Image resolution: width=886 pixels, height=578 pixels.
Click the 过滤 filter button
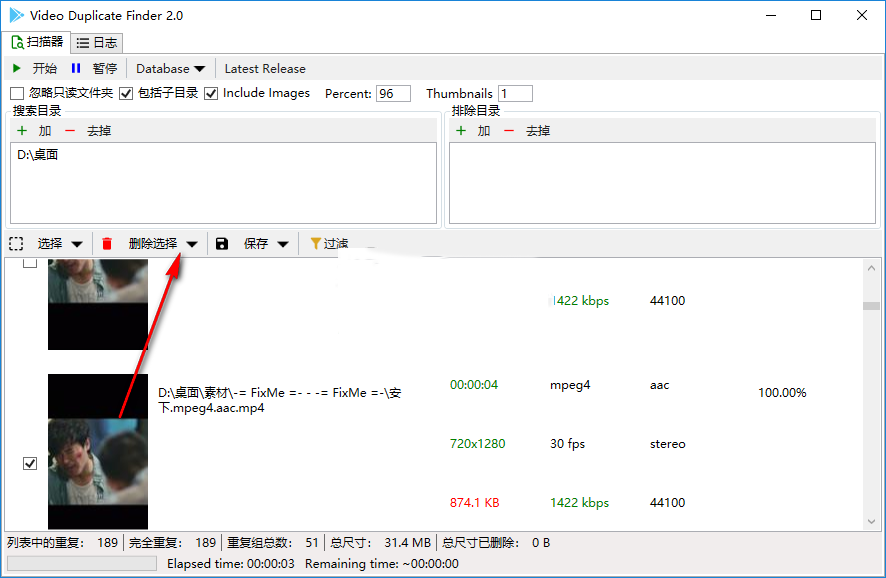click(x=329, y=244)
